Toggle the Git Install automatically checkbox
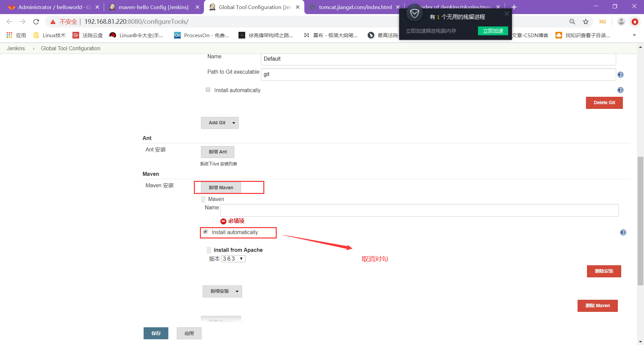Image resolution: width=644 pixels, height=345 pixels. click(208, 90)
